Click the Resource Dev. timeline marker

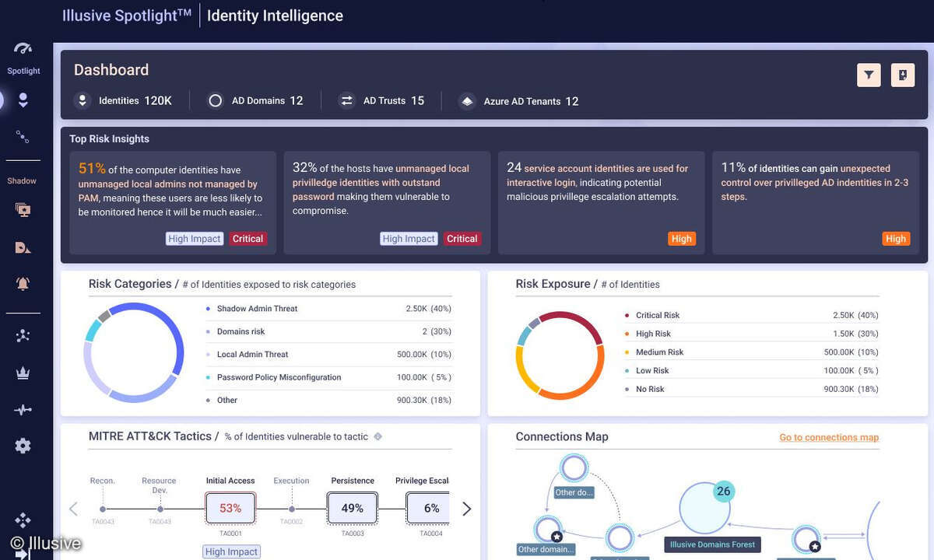tap(159, 509)
